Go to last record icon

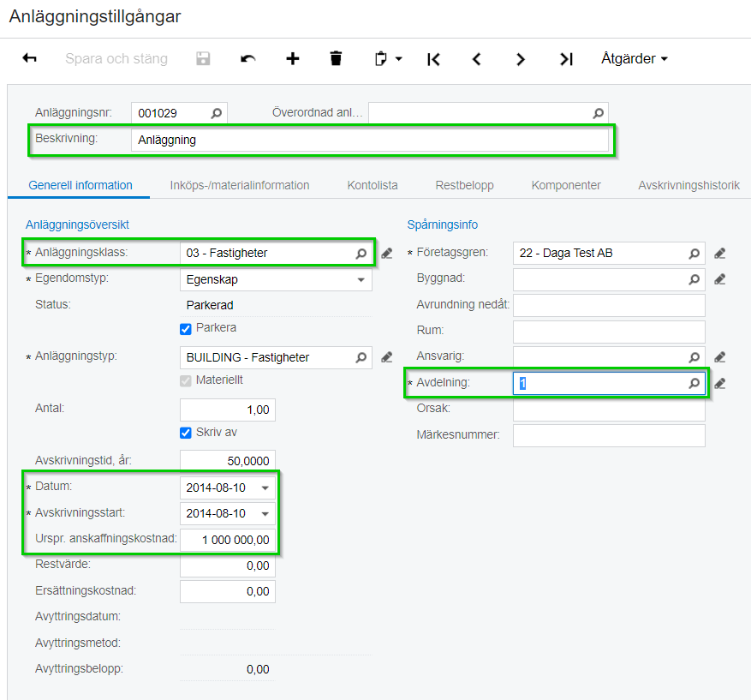click(566, 59)
